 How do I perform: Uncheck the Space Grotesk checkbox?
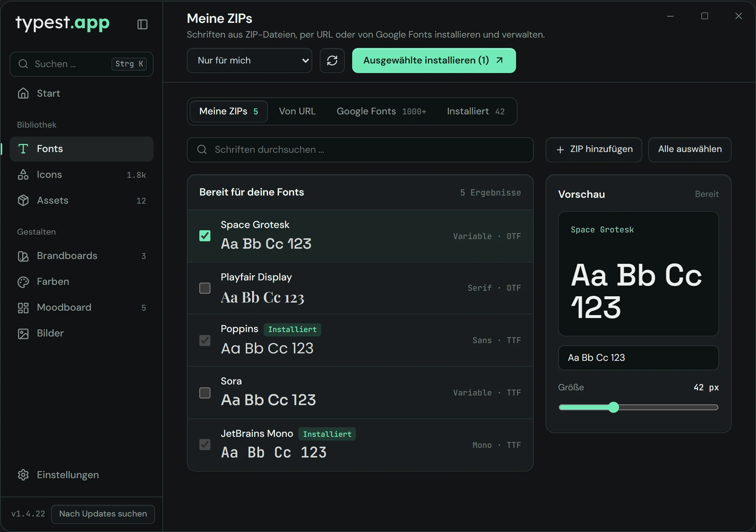click(205, 236)
